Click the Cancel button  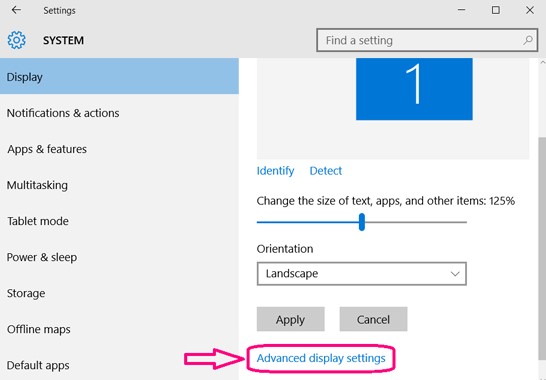[373, 319]
